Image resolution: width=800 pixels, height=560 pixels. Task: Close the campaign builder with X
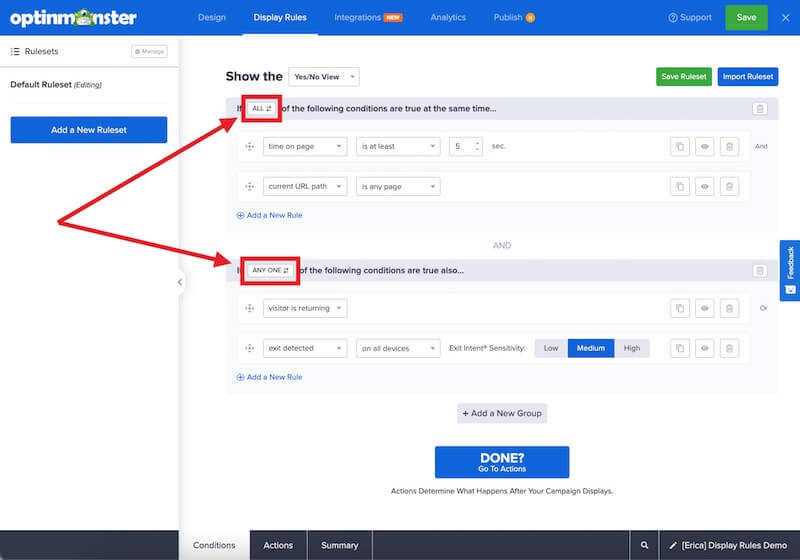(785, 17)
